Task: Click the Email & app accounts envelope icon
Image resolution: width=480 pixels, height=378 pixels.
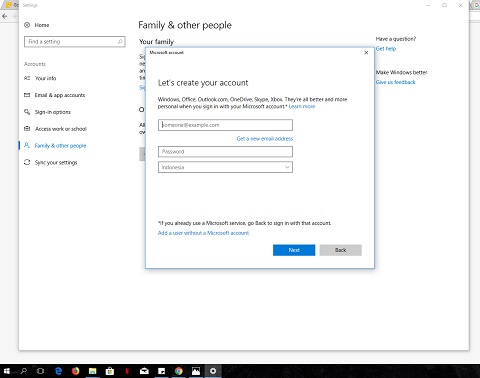Action: 27,95
